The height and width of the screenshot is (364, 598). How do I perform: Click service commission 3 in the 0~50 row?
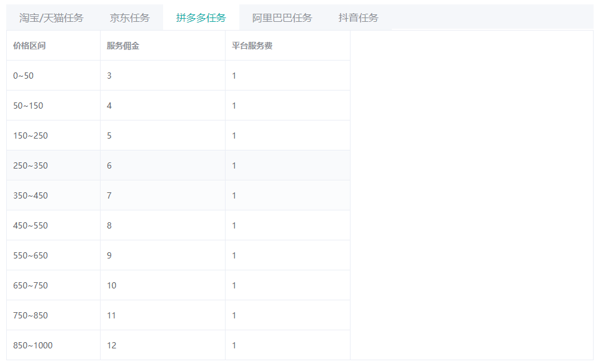click(163, 76)
